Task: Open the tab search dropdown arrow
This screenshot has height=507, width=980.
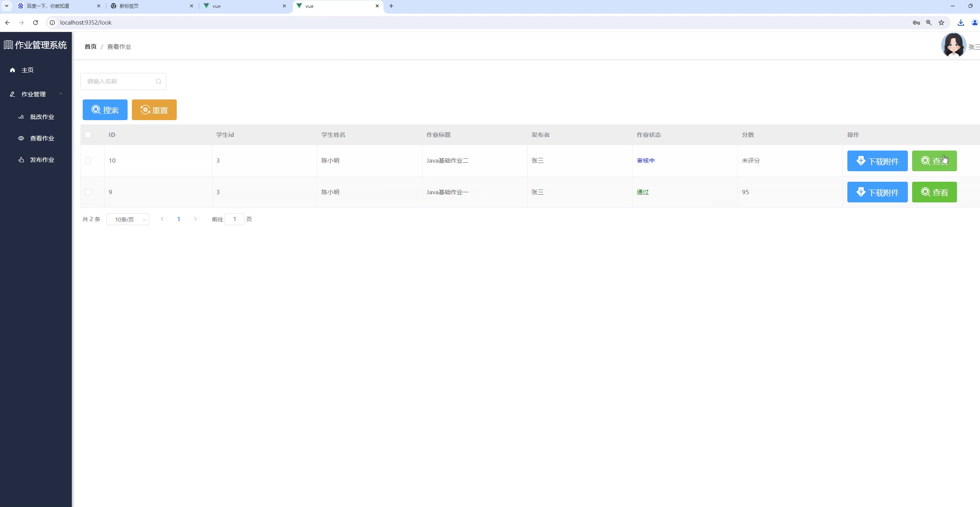Action: pyautogui.click(x=7, y=6)
